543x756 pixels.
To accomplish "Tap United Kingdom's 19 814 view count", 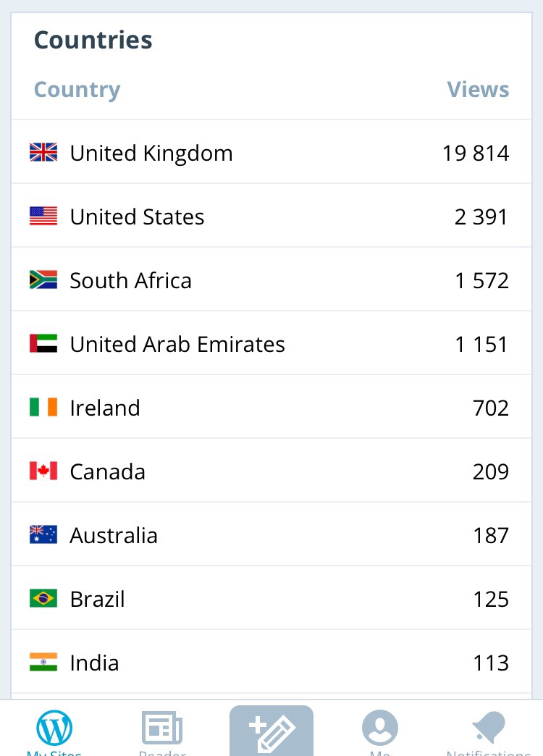I will coord(476,154).
